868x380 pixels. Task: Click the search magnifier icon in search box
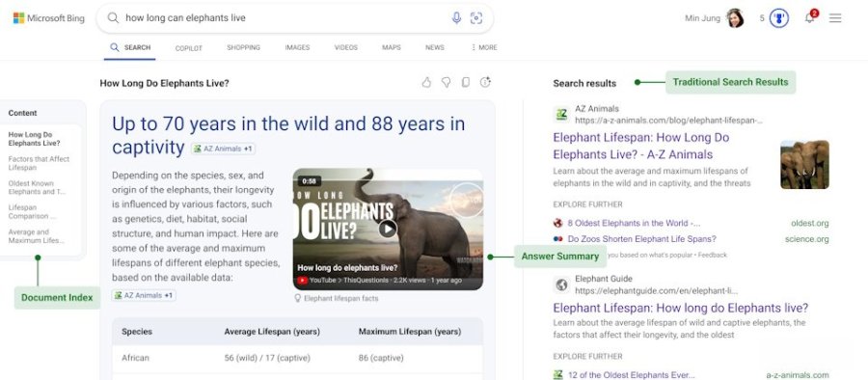click(113, 17)
